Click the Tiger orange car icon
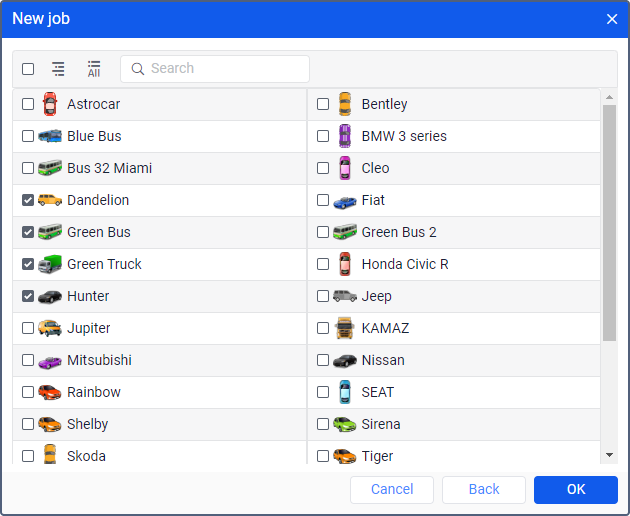 (x=345, y=457)
